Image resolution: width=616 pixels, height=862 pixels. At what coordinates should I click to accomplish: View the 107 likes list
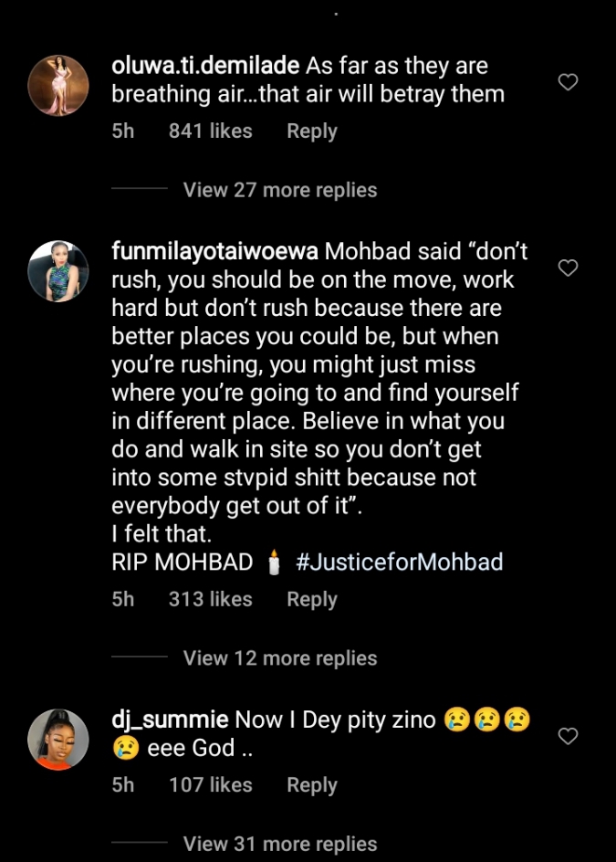point(210,785)
